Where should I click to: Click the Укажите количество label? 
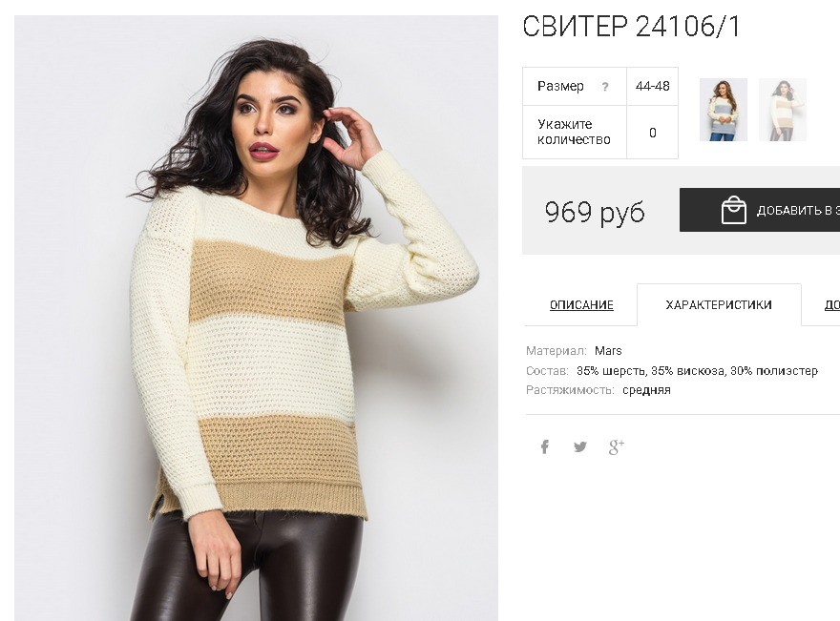tap(574, 132)
